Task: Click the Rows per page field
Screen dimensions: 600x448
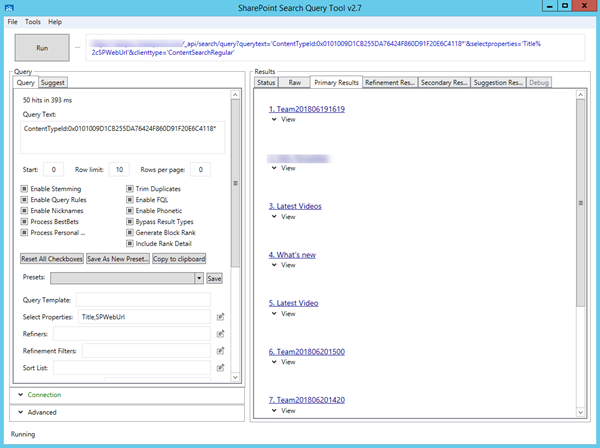Action: pyautogui.click(x=200, y=169)
